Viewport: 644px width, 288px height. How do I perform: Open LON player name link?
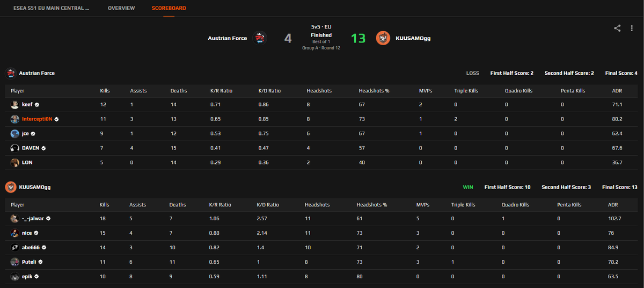[26, 162]
